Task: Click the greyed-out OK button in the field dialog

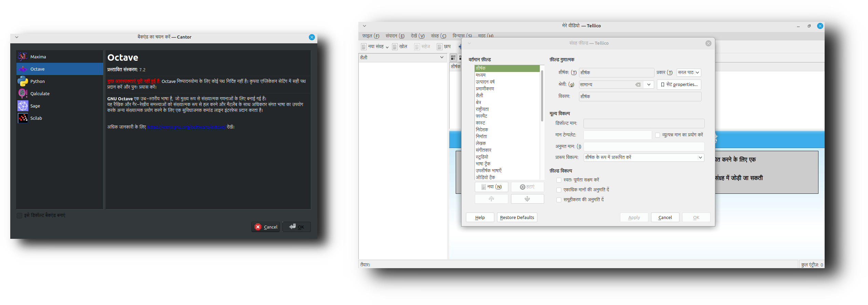Action: [696, 218]
